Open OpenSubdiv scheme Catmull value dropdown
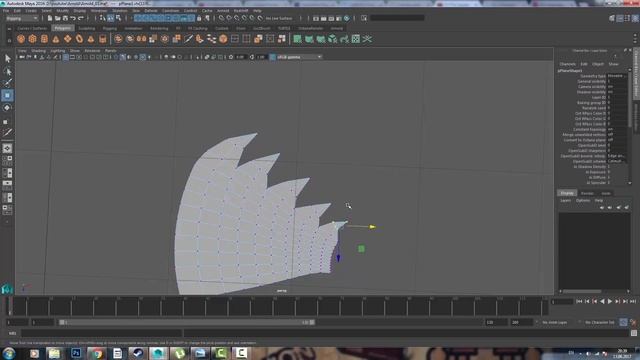 tap(617, 161)
